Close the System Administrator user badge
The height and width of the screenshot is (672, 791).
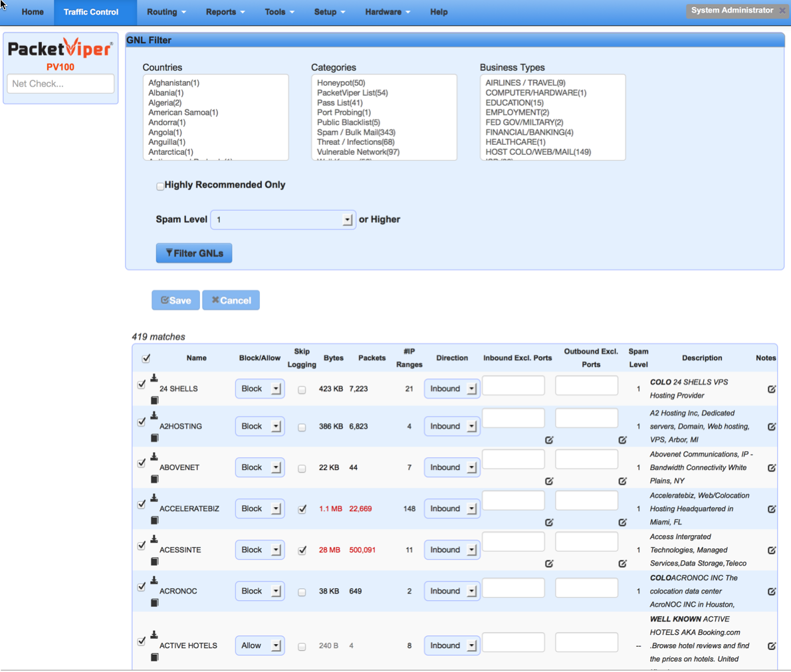click(x=782, y=11)
